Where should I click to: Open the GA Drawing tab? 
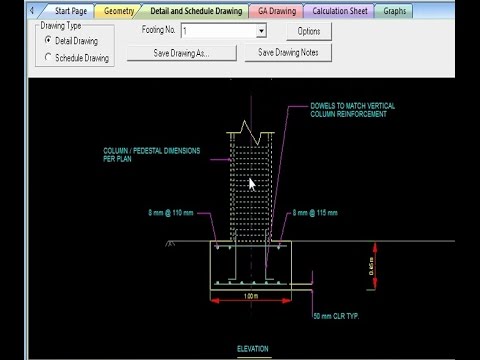[277, 11]
